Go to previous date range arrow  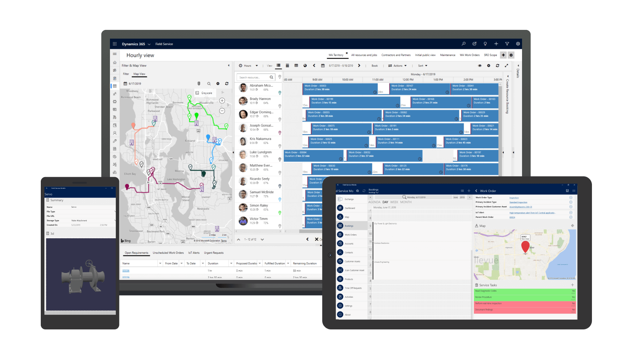[314, 66]
